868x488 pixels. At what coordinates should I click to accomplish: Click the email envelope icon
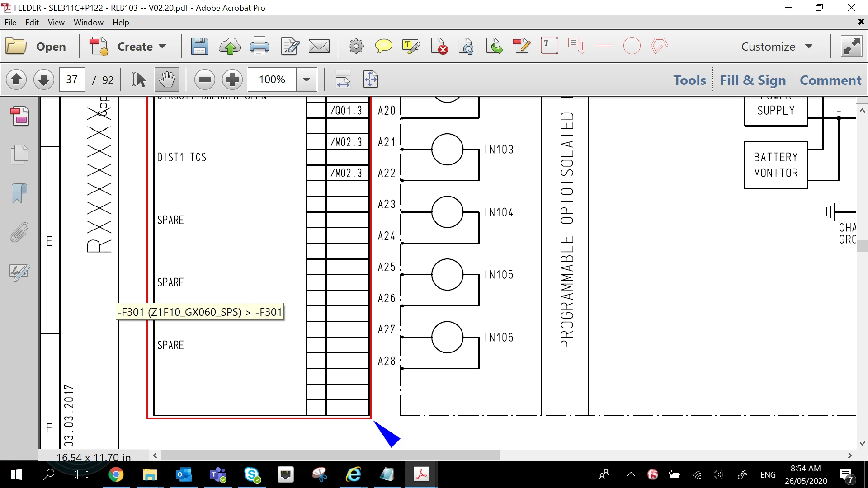[319, 47]
